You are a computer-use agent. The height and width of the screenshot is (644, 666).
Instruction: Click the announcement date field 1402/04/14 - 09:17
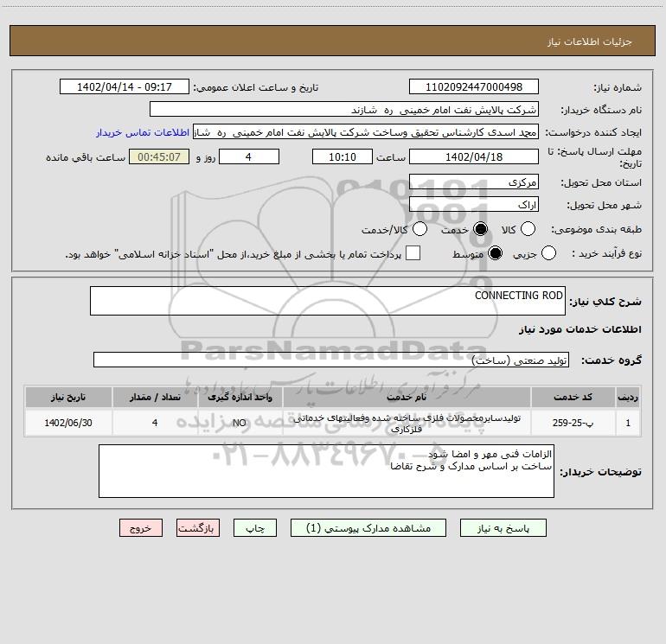point(125,86)
